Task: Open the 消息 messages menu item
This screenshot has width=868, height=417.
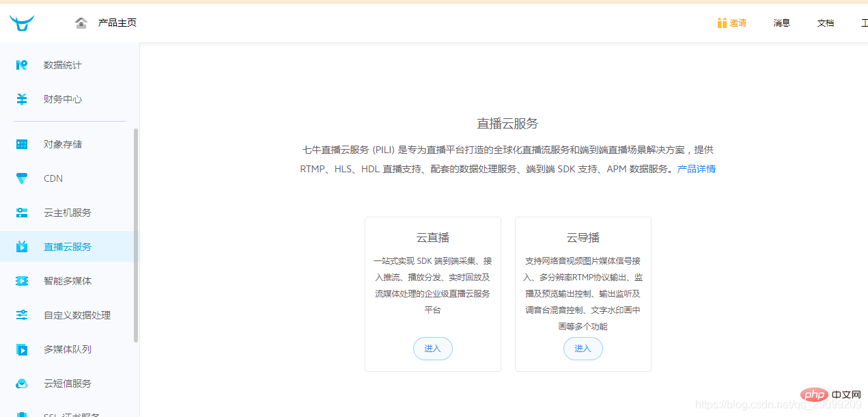Action: click(781, 23)
